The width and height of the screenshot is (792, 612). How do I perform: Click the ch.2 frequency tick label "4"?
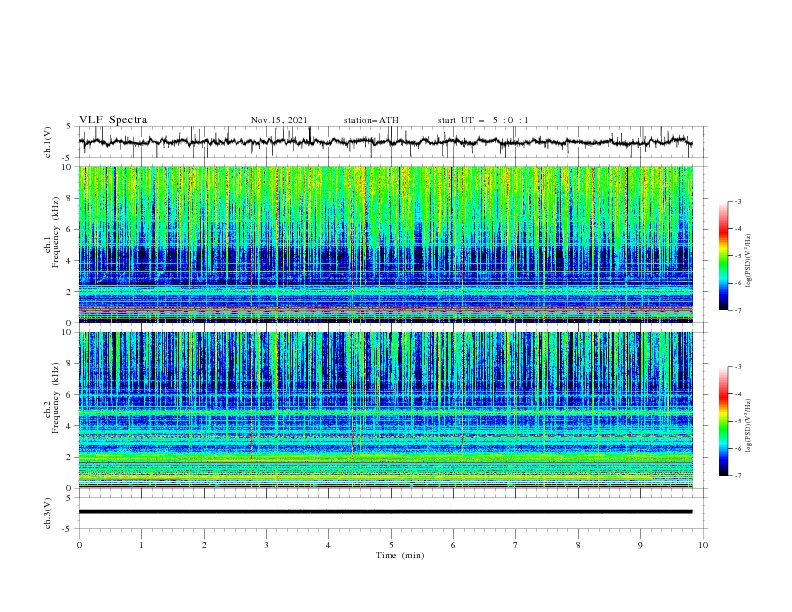coord(71,426)
